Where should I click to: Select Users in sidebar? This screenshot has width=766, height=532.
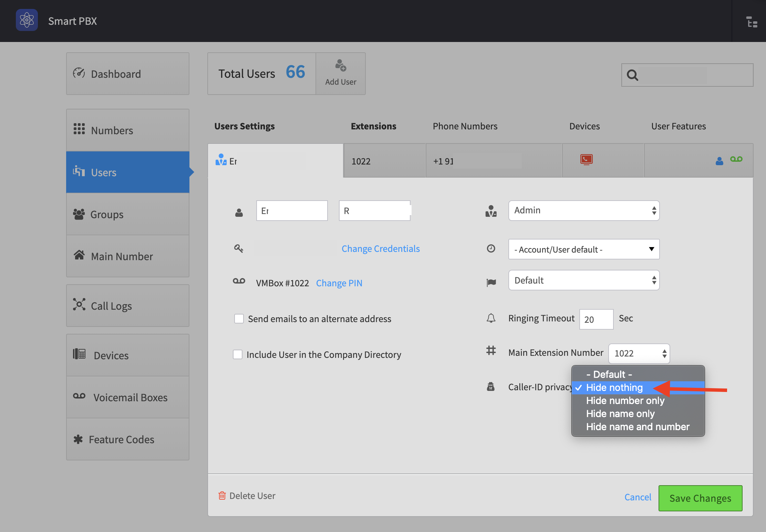coord(128,172)
